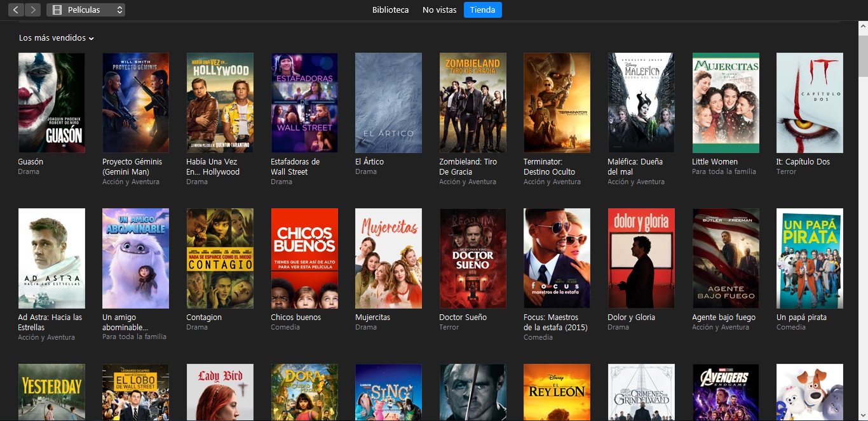Open the Avengers Endgame poster
868x421 pixels.
pyautogui.click(x=726, y=392)
